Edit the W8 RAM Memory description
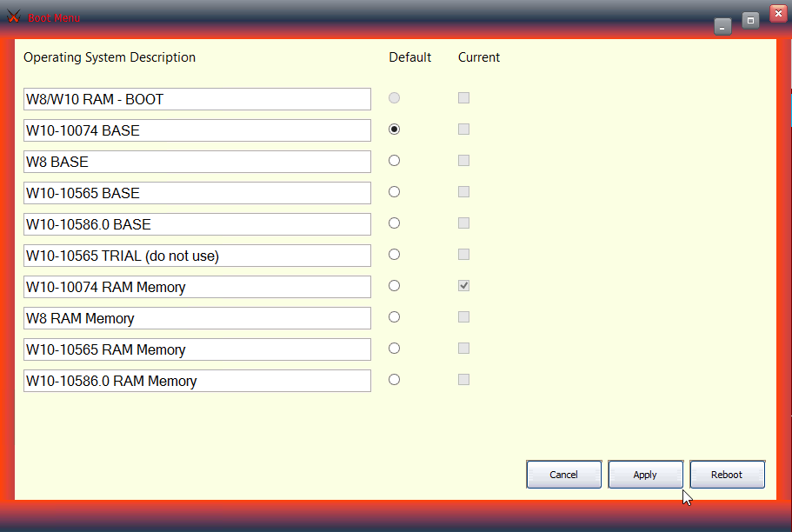Viewport: 792px width, 532px height. pos(197,318)
